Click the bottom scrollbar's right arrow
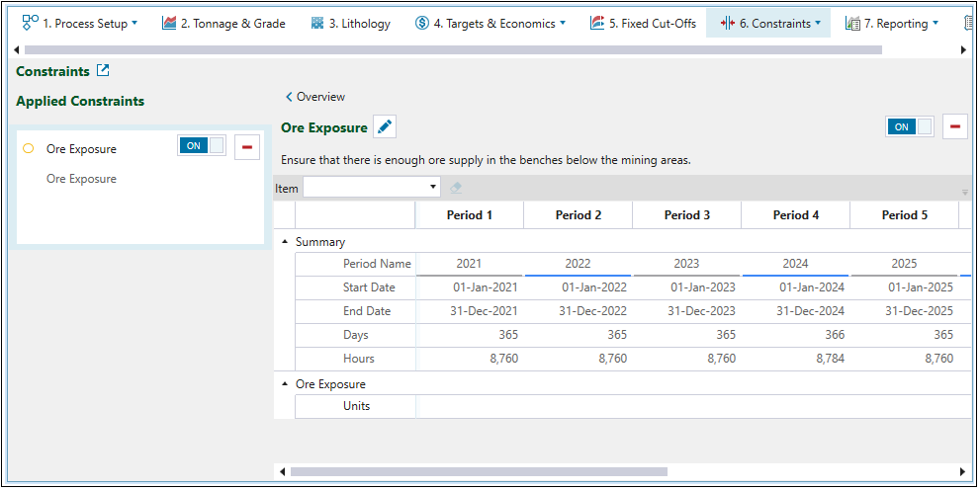The width and height of the screenshot is (980, 490). (964, 472)
